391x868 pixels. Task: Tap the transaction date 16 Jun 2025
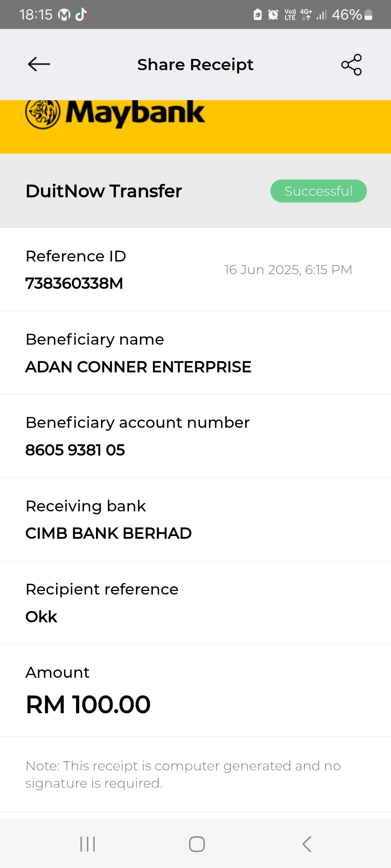pos(288,270)
